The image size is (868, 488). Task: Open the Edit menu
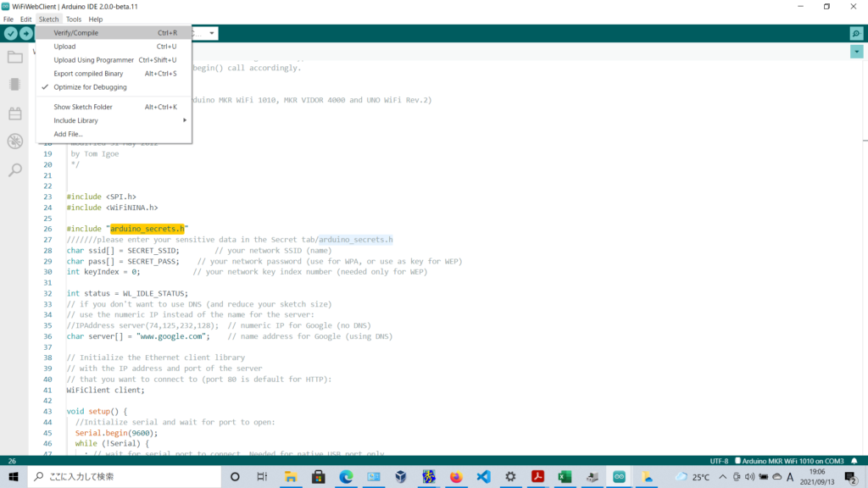coord(26,19)
